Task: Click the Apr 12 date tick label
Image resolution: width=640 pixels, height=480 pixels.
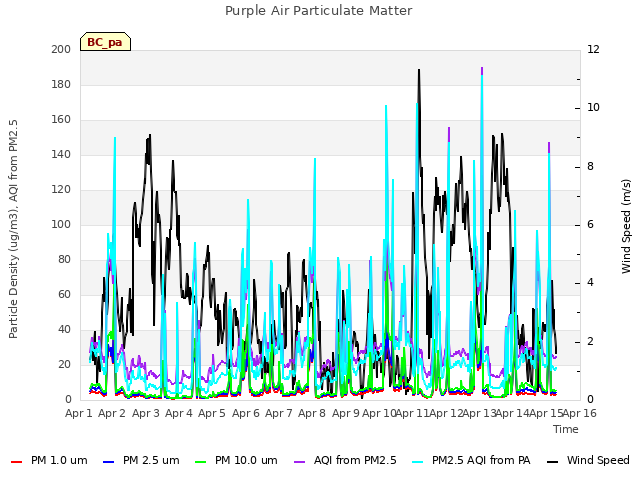Action: [x=446, y=413]
